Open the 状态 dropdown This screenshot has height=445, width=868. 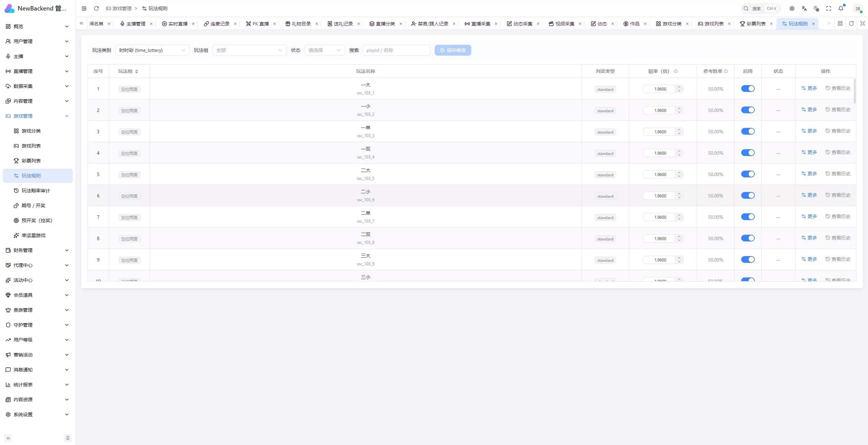tap(324, 50)
